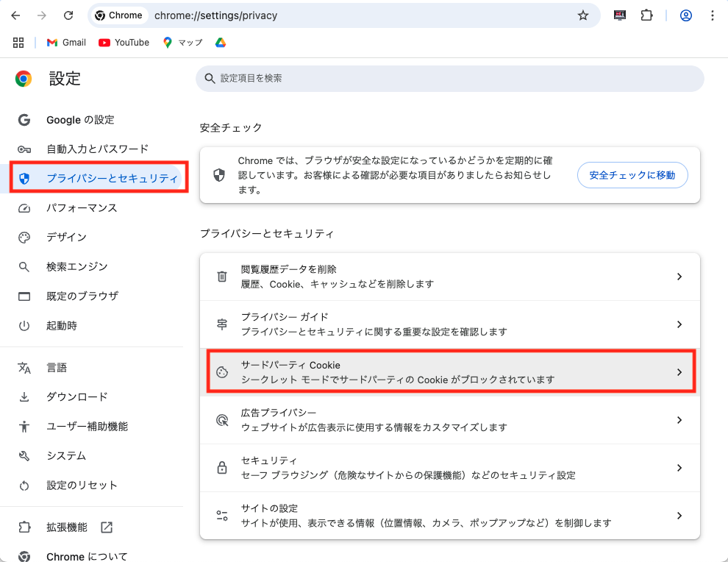Expand chevron on サードパーティ Cookie row
Screen dimensions: 728x562
679,372
